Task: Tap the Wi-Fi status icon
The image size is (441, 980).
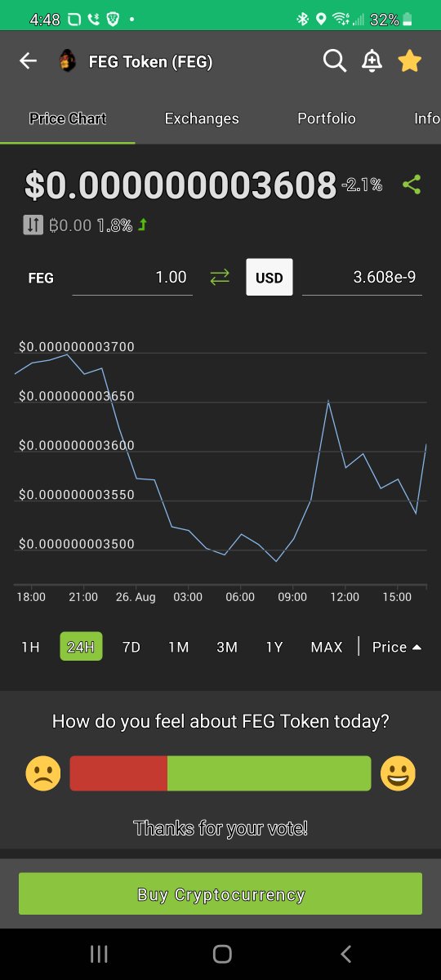Action: tap(341, 19)
